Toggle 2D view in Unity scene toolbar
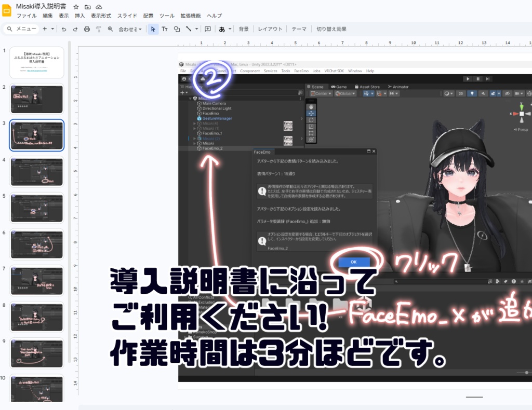This screenshot has width=532, height=410. [460, 93]
